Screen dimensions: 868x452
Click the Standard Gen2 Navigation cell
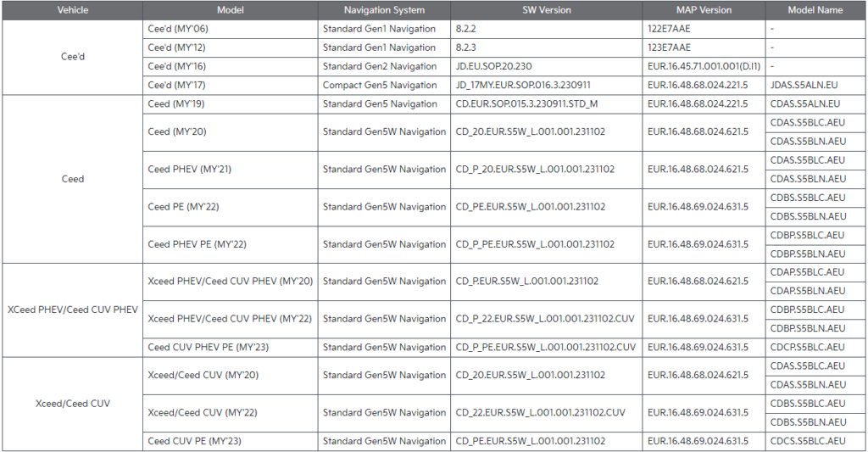[384, 66]
